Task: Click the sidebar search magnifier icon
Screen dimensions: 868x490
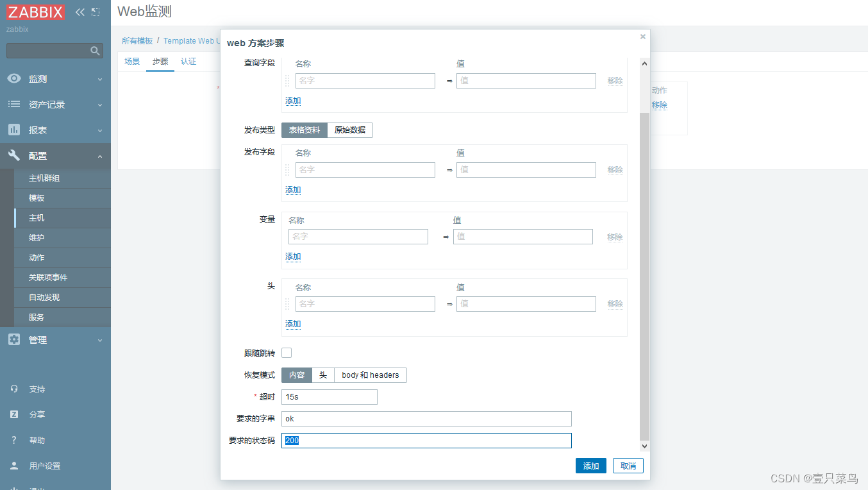Action: [x=96, y=51]
